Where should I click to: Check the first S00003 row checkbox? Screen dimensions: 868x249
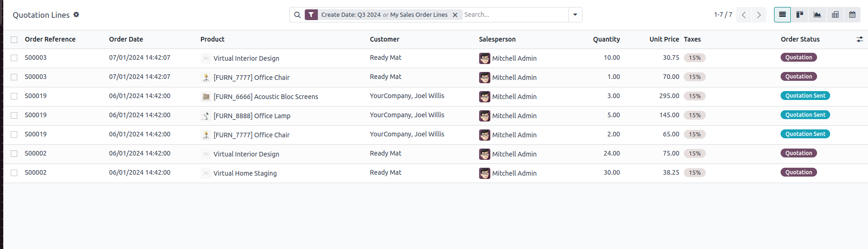coord(14,58)
